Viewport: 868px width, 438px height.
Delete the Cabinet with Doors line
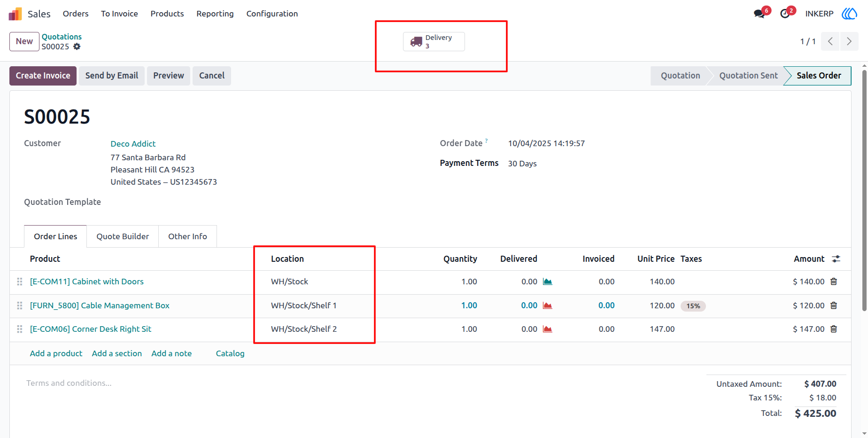tap(834, 282)
